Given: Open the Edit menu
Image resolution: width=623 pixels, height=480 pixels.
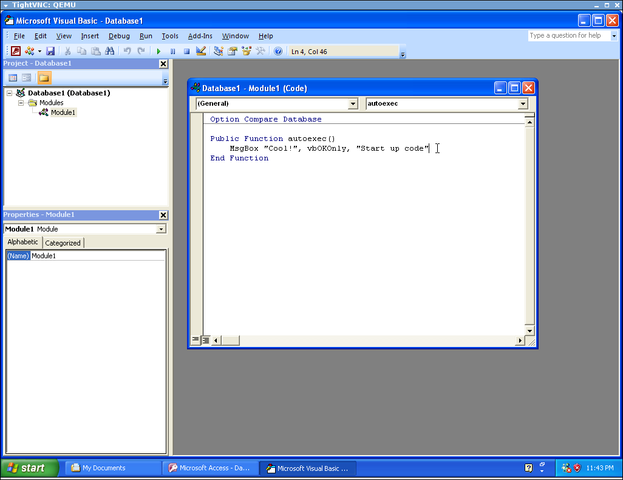Looking at the screenshot, I should (x=40, y=36).
